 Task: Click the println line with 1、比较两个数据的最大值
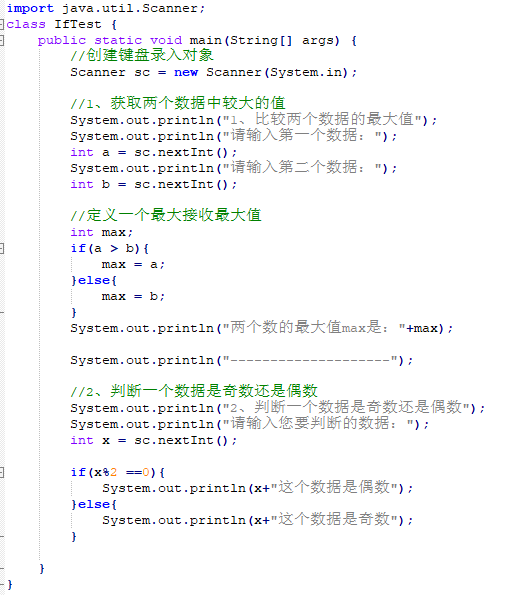[254, 120]
